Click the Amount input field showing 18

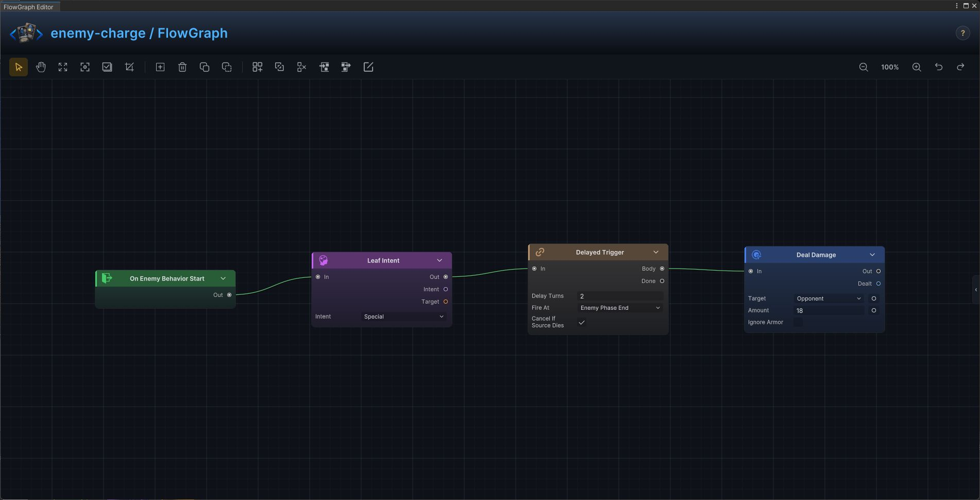pyautogui.click(x=829, y=310)
